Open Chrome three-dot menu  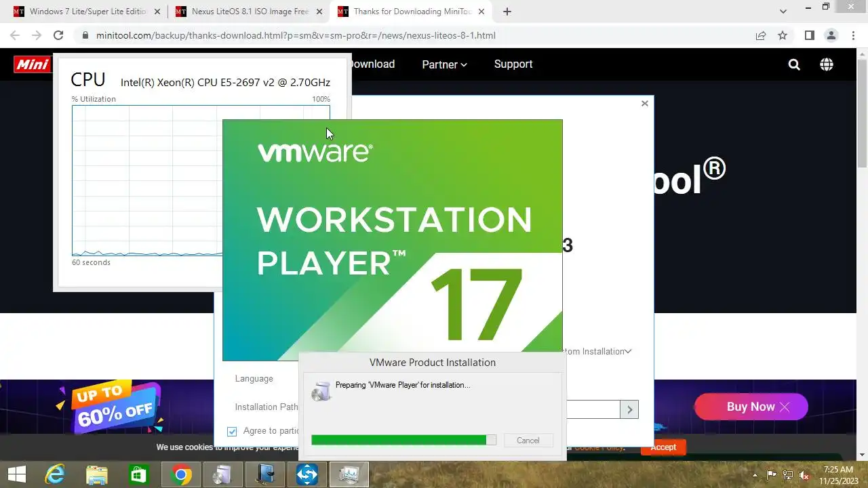852,35
